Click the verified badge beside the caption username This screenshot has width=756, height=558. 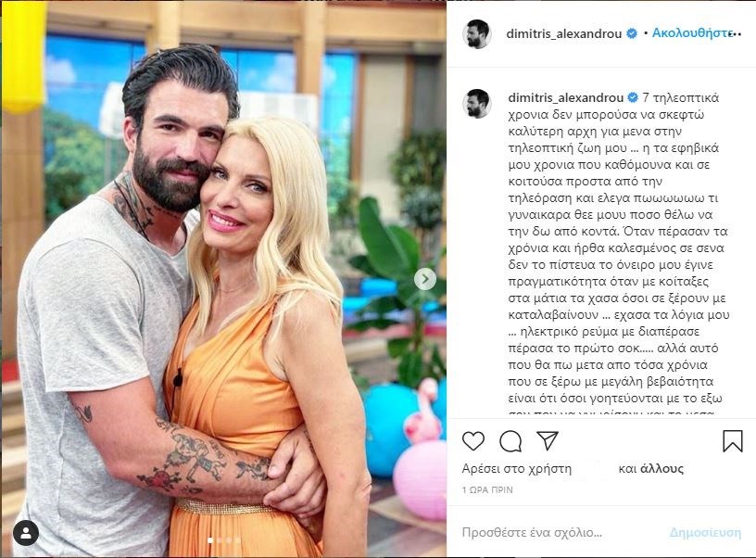(x=633, y=97)
